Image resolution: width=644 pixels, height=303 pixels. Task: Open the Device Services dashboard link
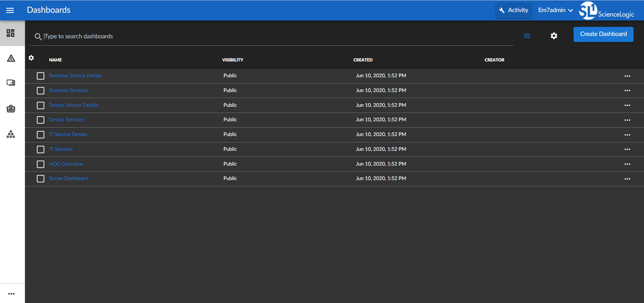pyautogui.click(x=66, y=120)
